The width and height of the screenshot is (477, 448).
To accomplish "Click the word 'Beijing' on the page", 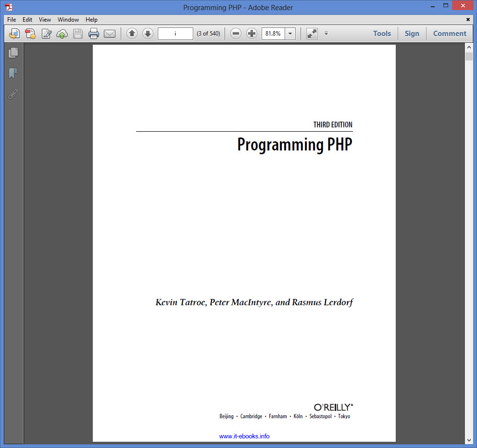I will click(x=226, y=416).
